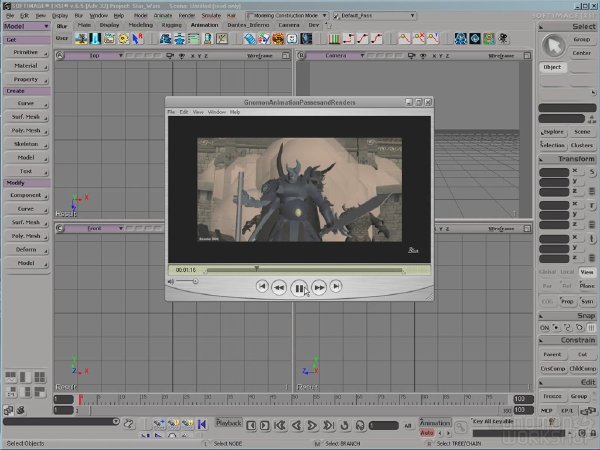Fast-forward the QuickTime movie
This screenshot has height=450, width=600.
319,287
